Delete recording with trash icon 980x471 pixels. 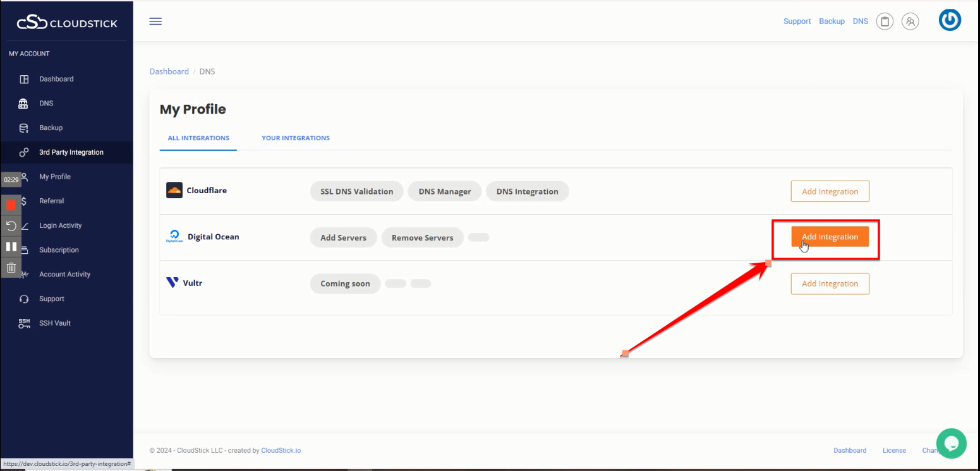coord(11,268)
